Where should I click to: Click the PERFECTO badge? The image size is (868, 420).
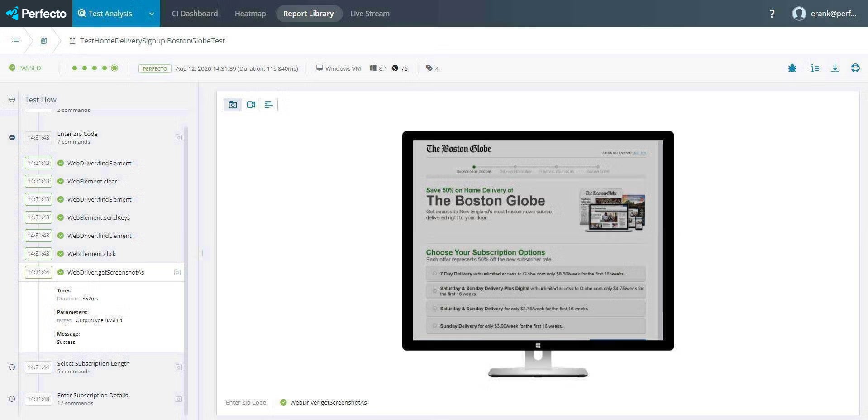tap(155, 68)
